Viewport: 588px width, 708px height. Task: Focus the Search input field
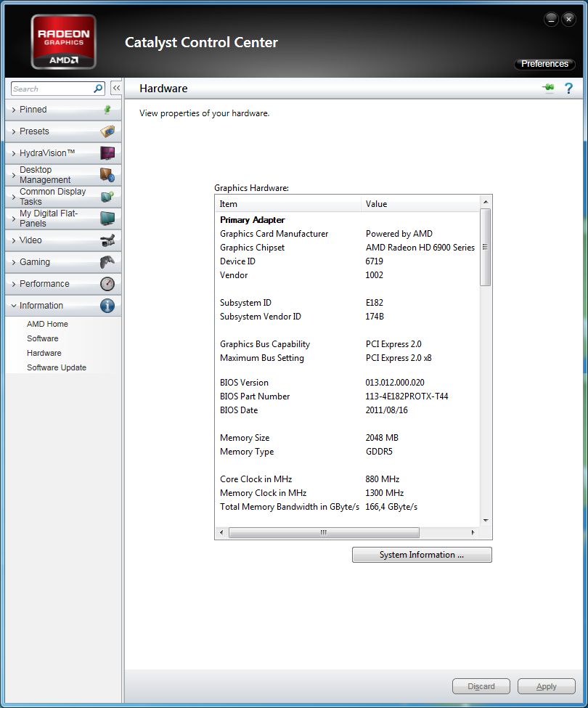point(52,89)
